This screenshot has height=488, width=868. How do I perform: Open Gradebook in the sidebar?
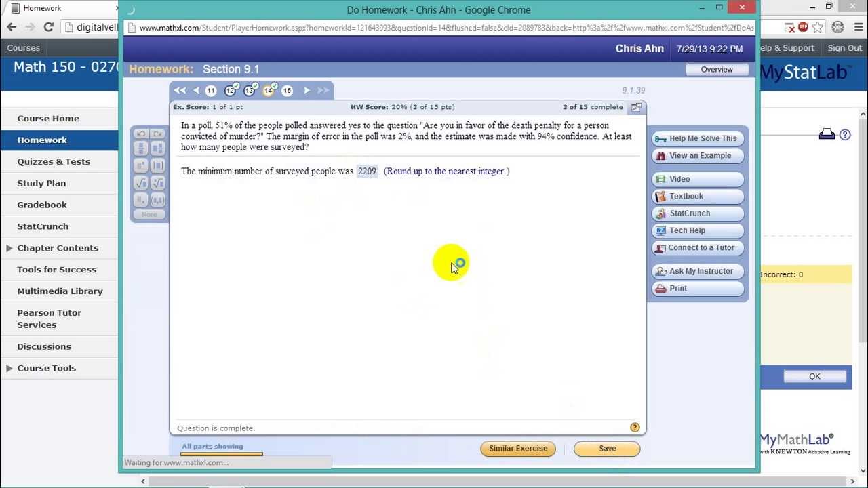(42, 205)
